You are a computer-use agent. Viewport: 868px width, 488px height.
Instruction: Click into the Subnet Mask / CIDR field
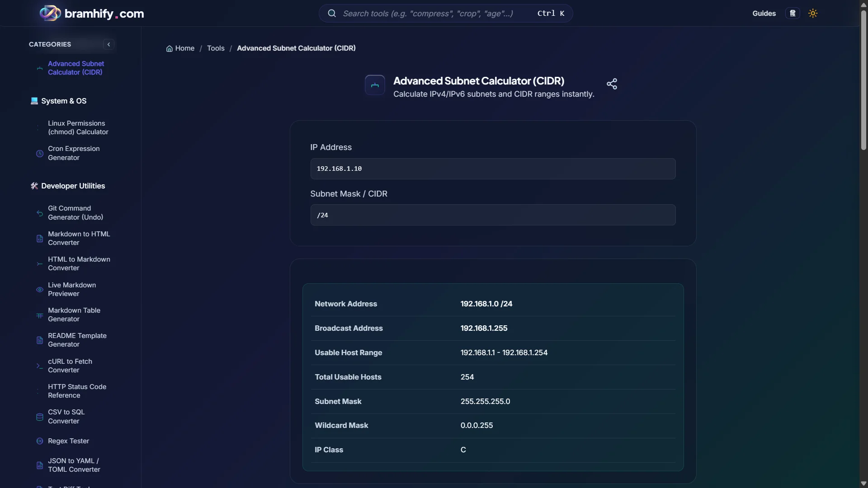[493, 215]
